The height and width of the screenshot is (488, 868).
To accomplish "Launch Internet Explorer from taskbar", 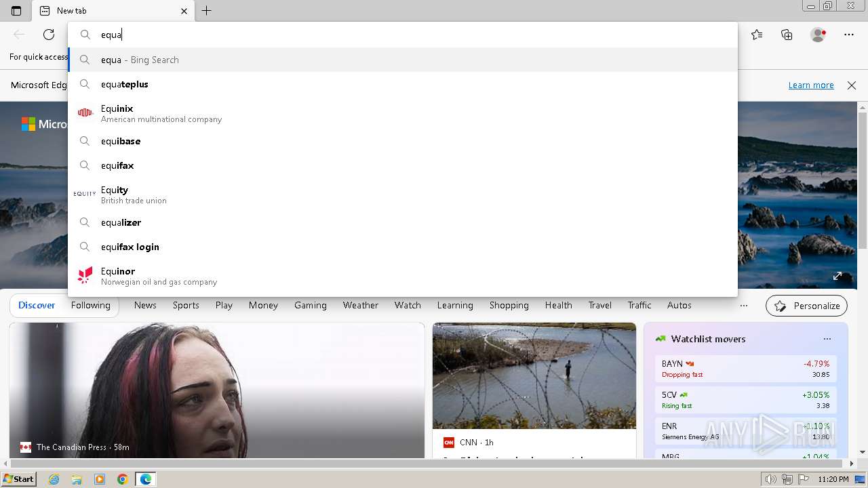I will tap(54, 479).
